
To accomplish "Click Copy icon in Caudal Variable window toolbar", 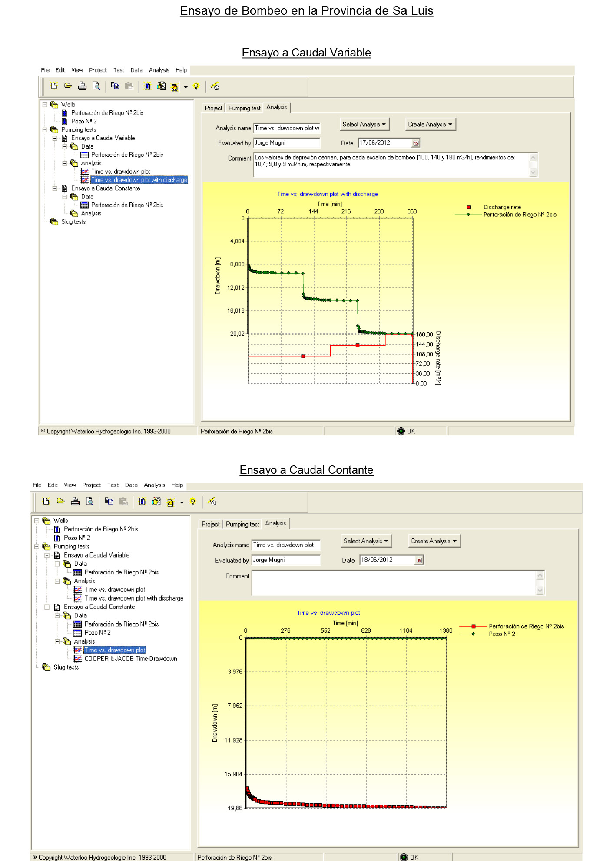I will click(x=115, y=86).
